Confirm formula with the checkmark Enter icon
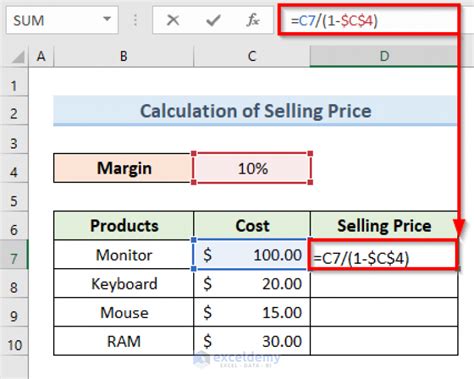 coord(213,20)
